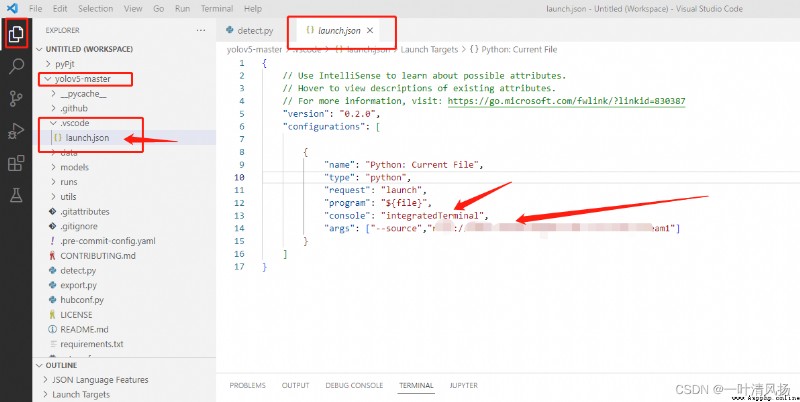Open the Run and Debug view
This screenshot has width=800, height=402.
tap(16, 131)
